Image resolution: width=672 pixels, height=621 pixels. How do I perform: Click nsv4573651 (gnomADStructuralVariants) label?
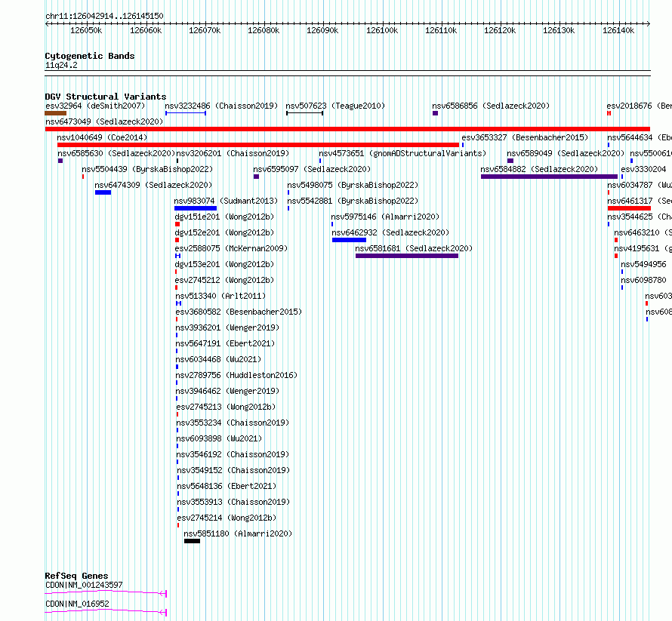coord(402,153)
